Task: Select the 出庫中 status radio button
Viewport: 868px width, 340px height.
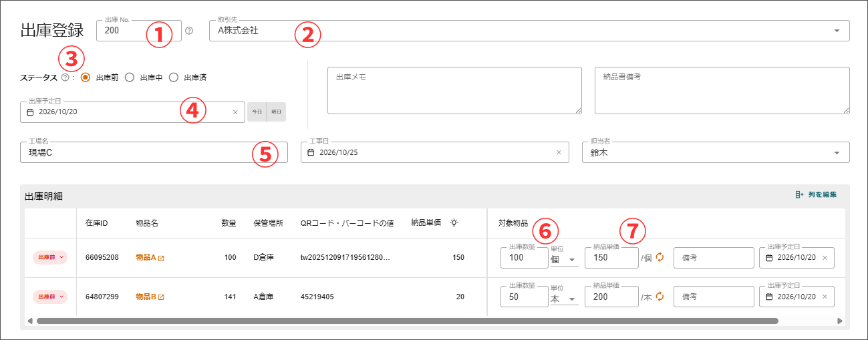Action: click(130, 77)
